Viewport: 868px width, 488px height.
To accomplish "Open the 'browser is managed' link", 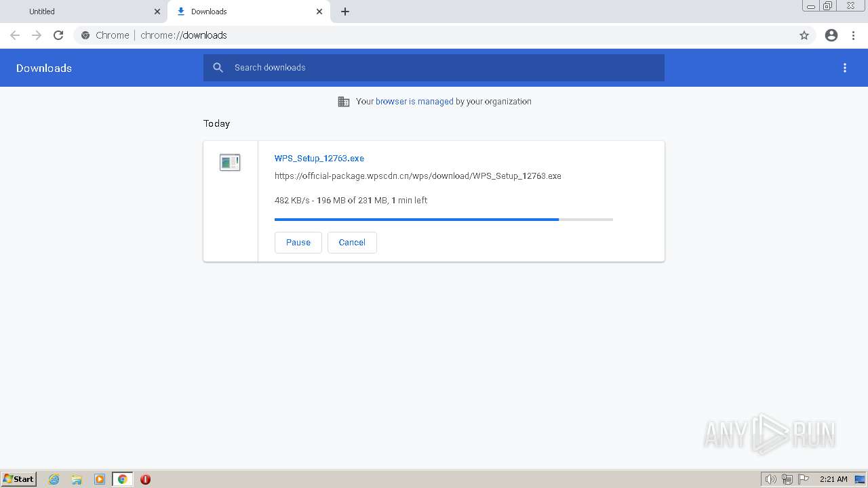I will [x=414, y=102].
